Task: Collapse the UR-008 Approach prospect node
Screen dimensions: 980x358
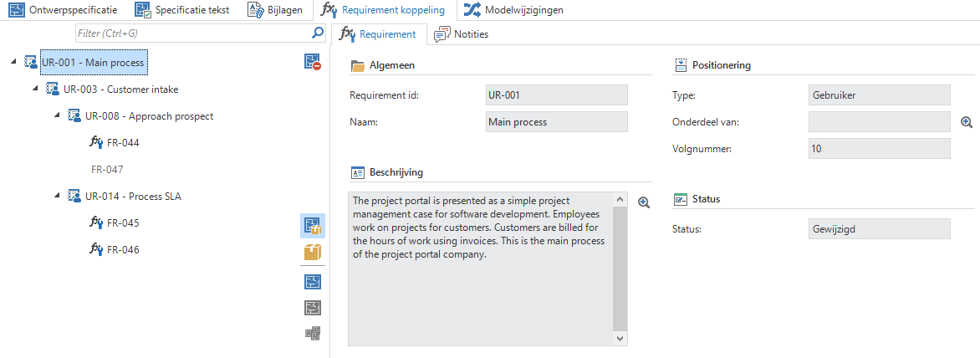Action: 58,116
